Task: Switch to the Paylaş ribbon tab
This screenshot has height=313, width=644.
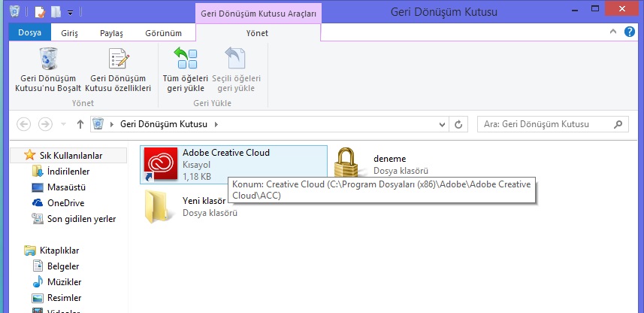Action: click(x=111, y=33)
